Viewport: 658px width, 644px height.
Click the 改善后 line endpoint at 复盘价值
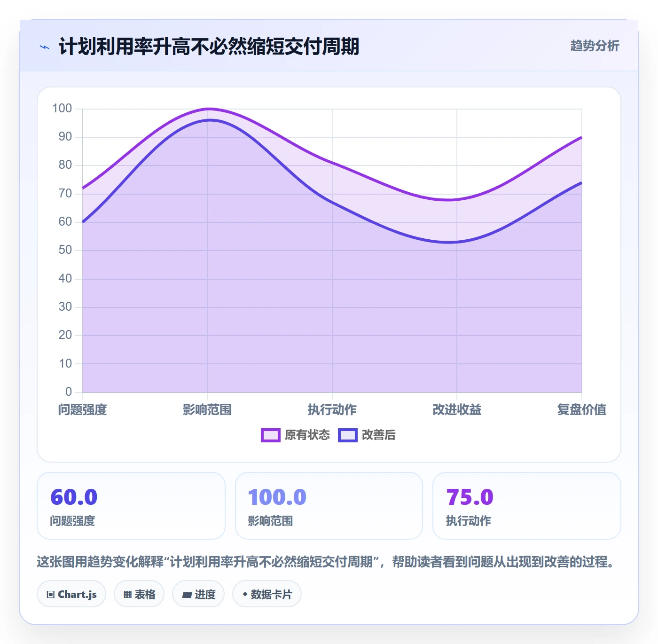tap(582, 182)
